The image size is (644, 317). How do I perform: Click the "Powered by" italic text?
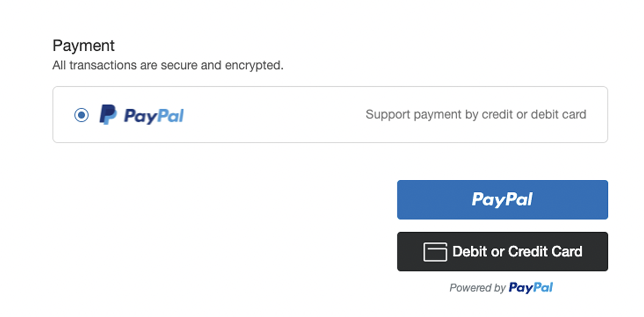click(477, 288)
